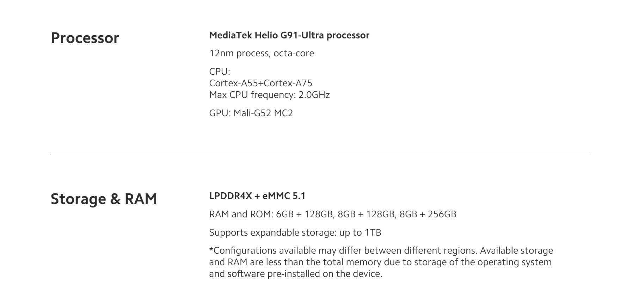Screen dimensions: 644x298
Task: Click the horizontal divider between sections
Action: point(320,154)
